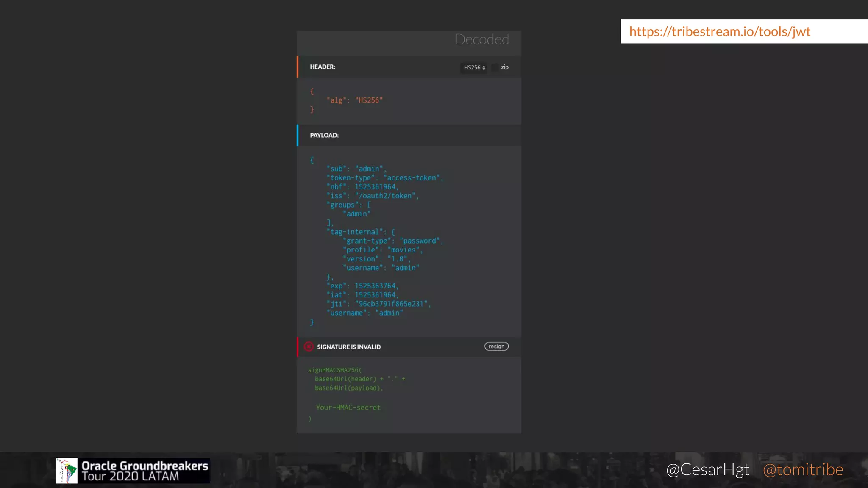Screen dimensions: 868x488
Task: Open the tribestream.io/tools/jwt link
Action: tap(719, 31)
